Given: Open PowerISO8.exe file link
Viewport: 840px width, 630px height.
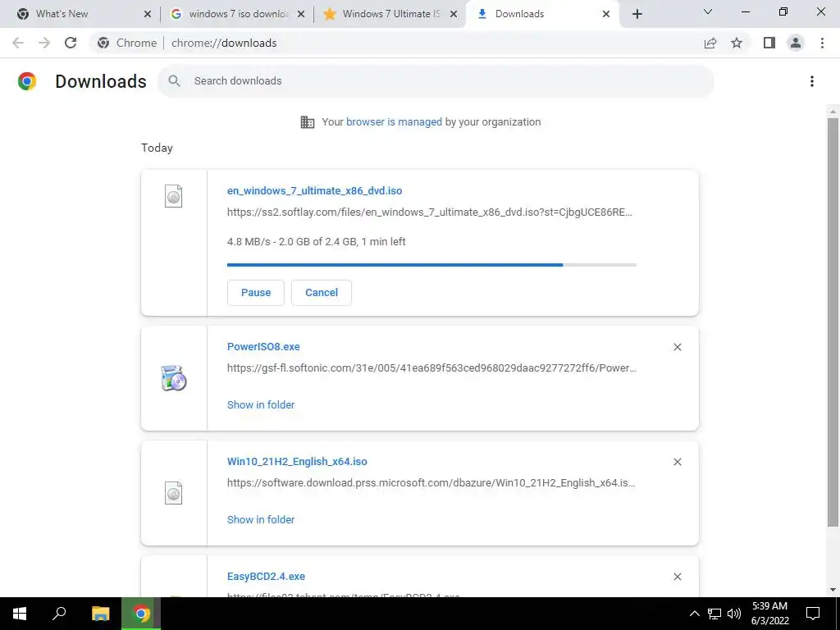Looking at the screenshot, I should click(x=263, y=347).
